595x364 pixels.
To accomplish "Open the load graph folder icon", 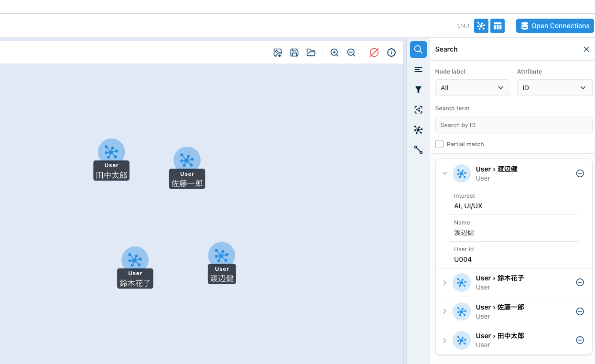I will point(311,53).
